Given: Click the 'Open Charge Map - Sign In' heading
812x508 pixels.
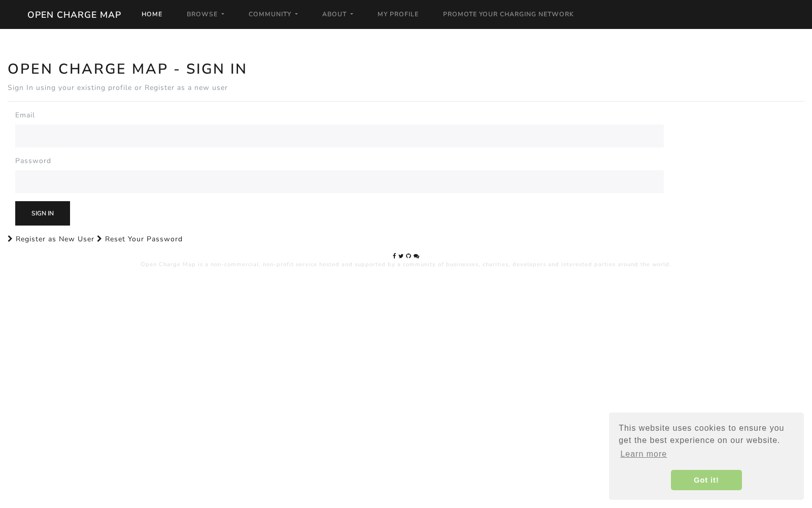Looking at the screenshot, I should click(x=127, y=69).
